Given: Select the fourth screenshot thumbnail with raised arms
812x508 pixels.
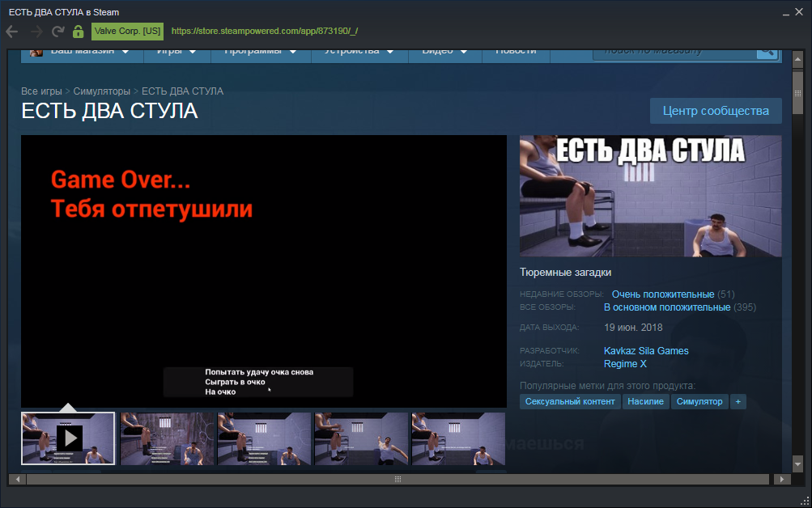Looking at the screenshot, I should [361, 438].
